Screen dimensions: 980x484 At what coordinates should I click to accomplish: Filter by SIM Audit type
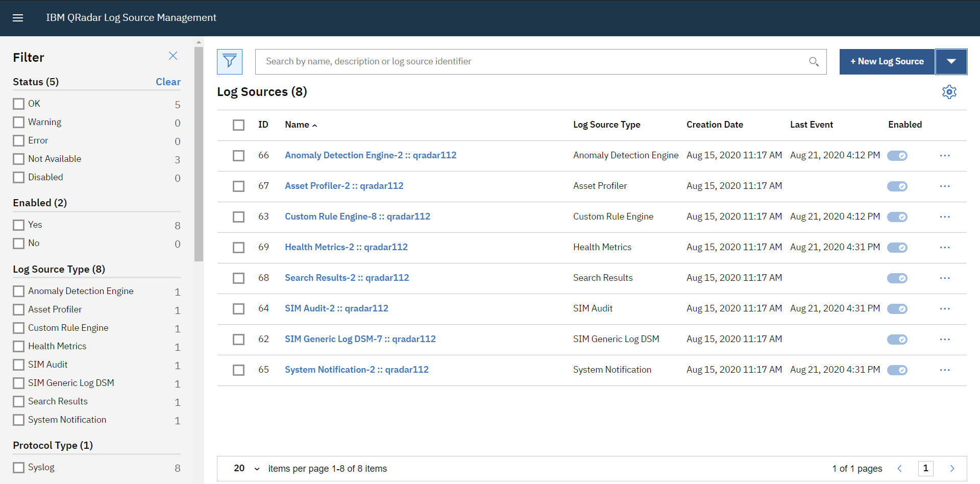pos(19,365)
